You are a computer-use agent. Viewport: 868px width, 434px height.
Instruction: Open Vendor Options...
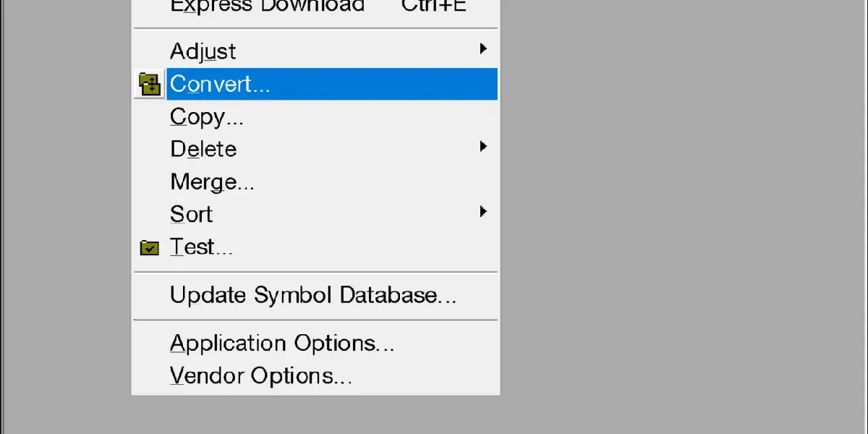coord(261,376)
